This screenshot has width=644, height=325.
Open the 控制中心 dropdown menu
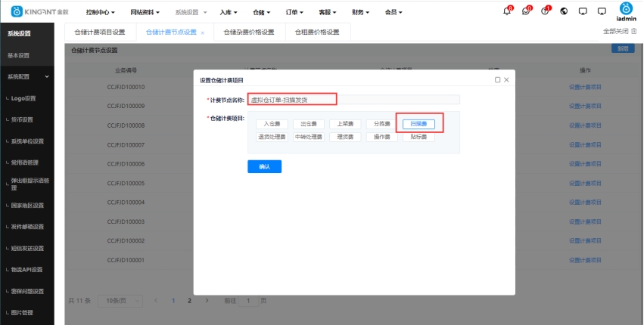point(100,12)
